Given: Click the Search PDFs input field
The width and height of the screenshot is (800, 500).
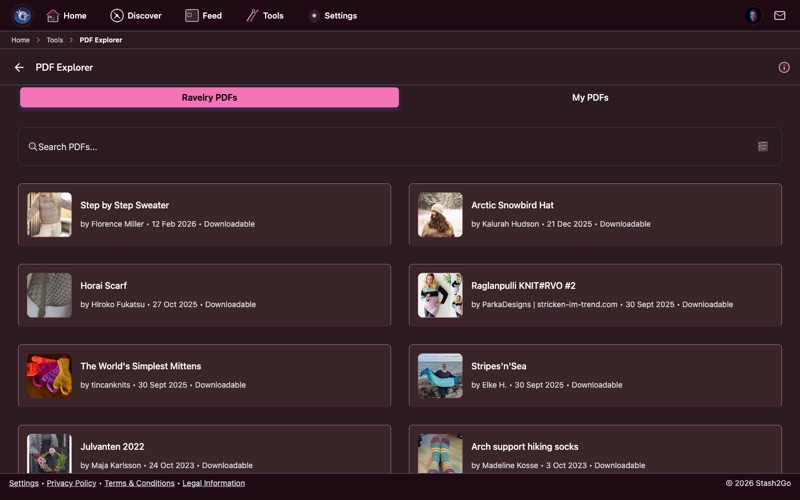Looking at the screenshot, I should (390, 147).
